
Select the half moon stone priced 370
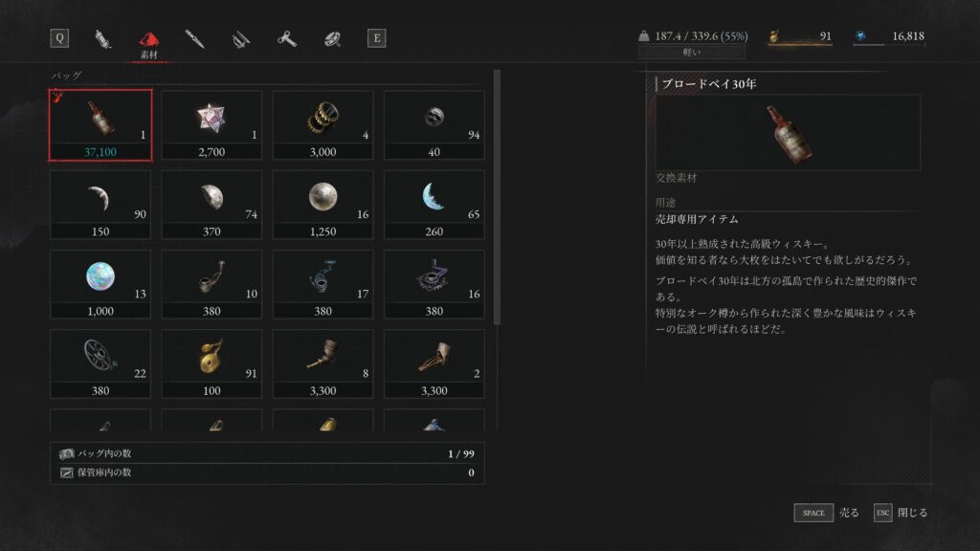212,205
